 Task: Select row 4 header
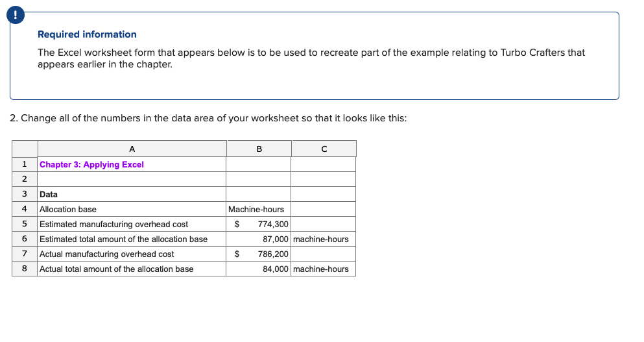25,209
